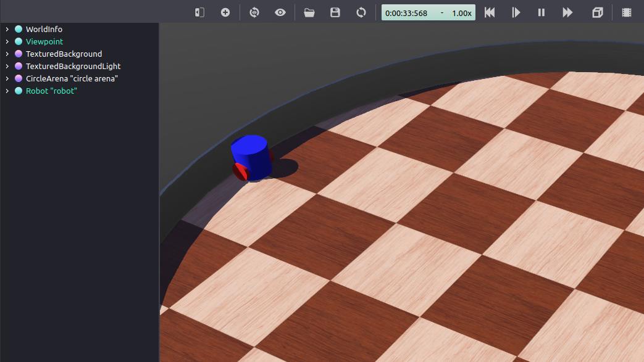Save the world with floppy icon
The height and width of the screenshot is (362, 644).
[x=335, y=12]
